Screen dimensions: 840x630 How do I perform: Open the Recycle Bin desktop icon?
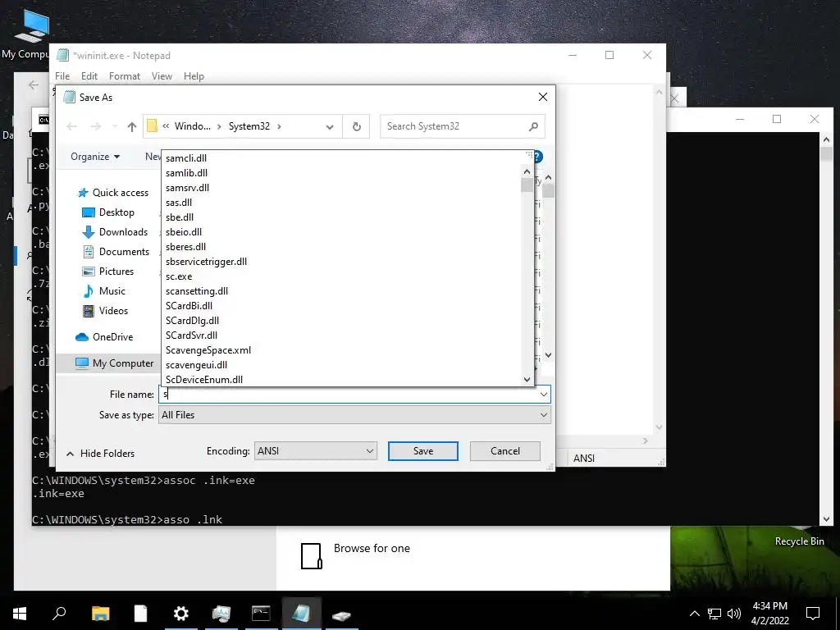tap(799, 541)
